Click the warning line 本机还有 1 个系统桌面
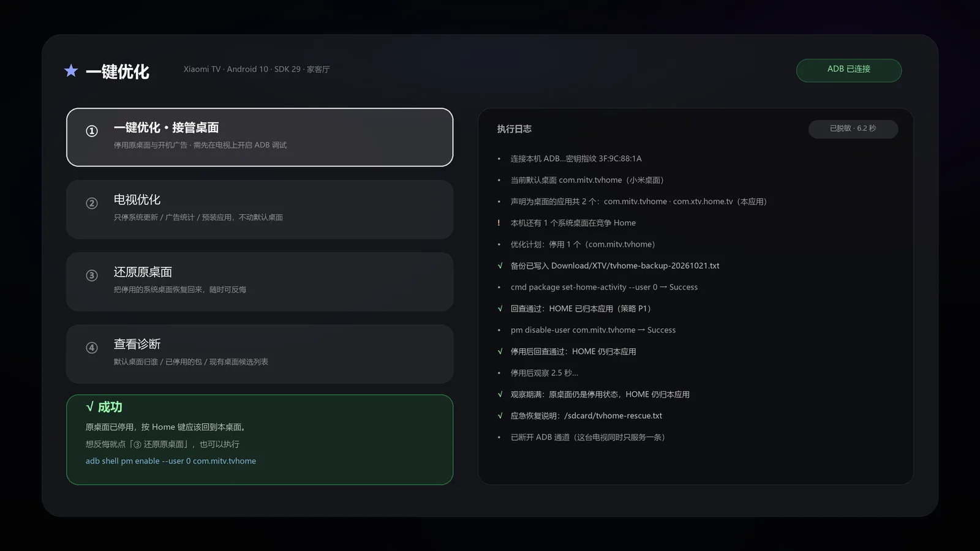This screenshot has width=980, height=551. click(573, 223)
